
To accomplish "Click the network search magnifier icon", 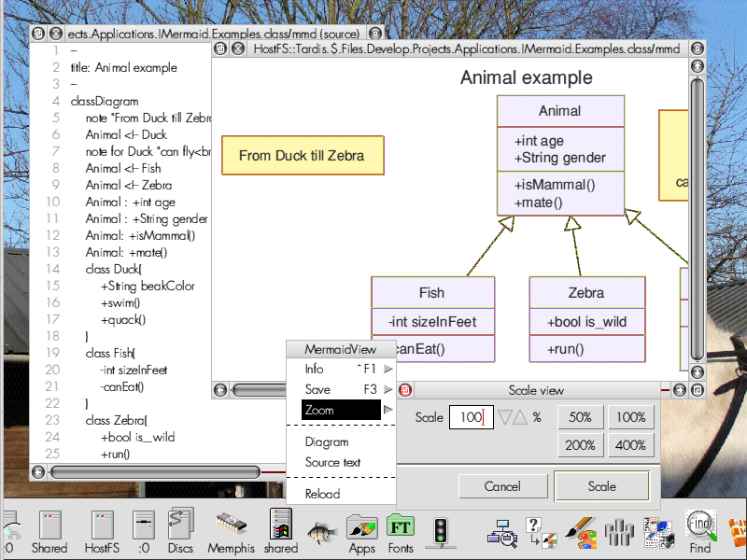I will tap(502, 532).
